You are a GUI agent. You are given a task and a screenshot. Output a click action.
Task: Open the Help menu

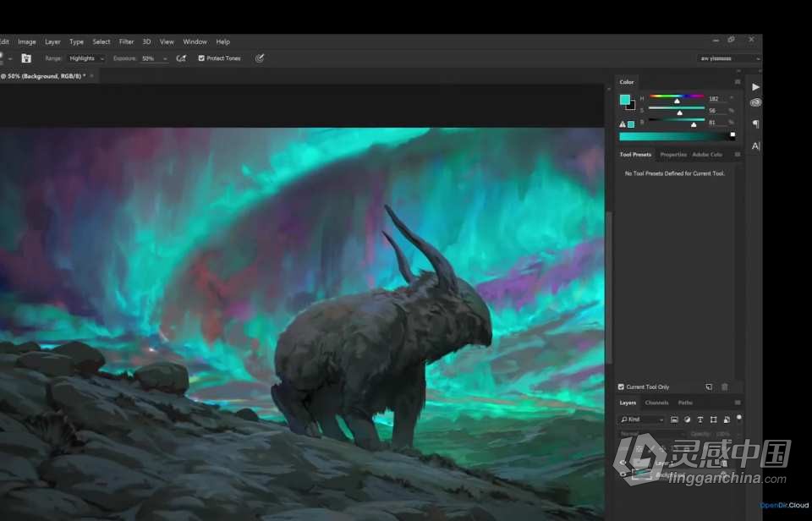[223, 42]
